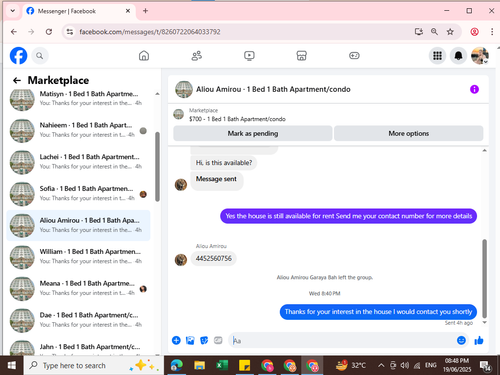The image size is (500, 375).
Task: Select the Messenger | Facebook tab
Action: [79, 11]
